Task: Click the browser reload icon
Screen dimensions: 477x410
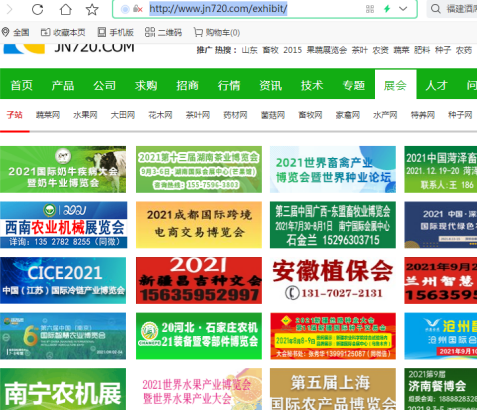Action: [37, 9]
